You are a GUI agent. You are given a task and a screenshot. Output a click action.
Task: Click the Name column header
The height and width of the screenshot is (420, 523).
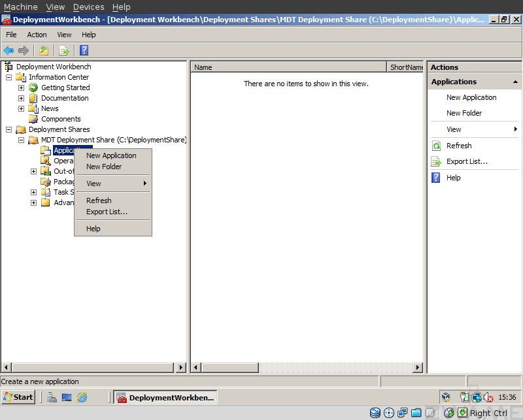(x=288, y=67)
